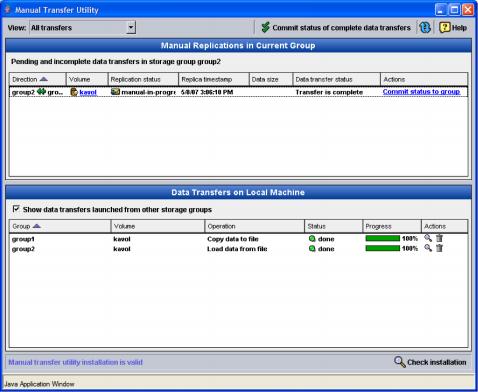Click the done status icon in the group1 row
Viewport: 478px width, 392px height.
click(312, 239)
